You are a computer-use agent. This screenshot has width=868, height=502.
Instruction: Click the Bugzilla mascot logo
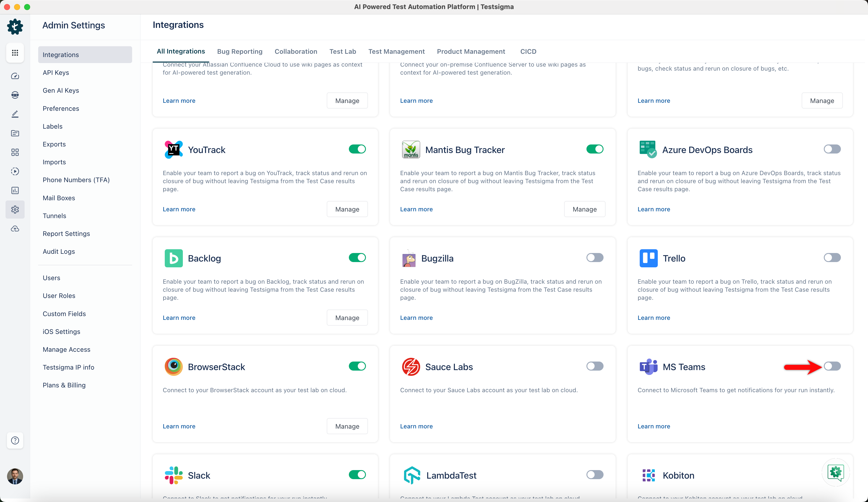[x=409, y=258]
